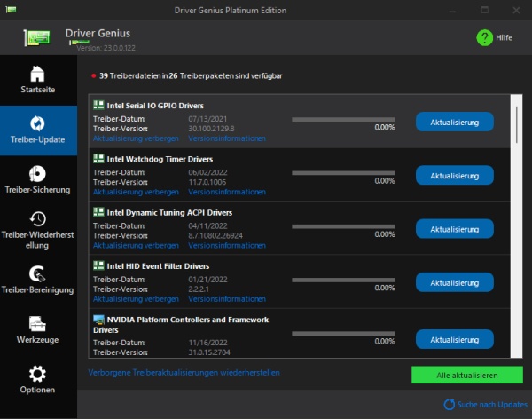Update the Intel Watchdog Timer Drivers
The width and height of the screenshot is (532, 419).
455,176
